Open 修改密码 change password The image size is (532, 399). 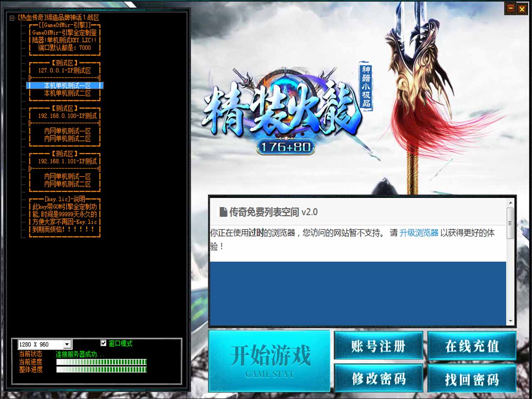click(x=378, y=379)
